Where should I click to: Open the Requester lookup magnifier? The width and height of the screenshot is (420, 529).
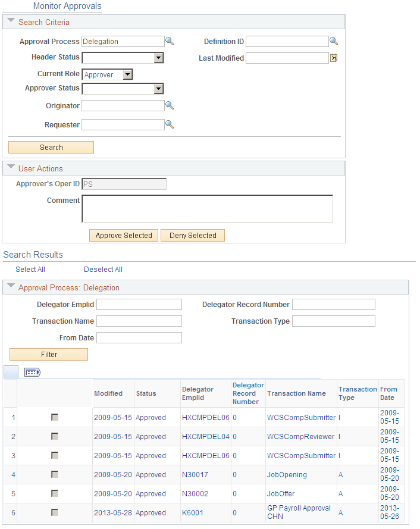point(170,124)
